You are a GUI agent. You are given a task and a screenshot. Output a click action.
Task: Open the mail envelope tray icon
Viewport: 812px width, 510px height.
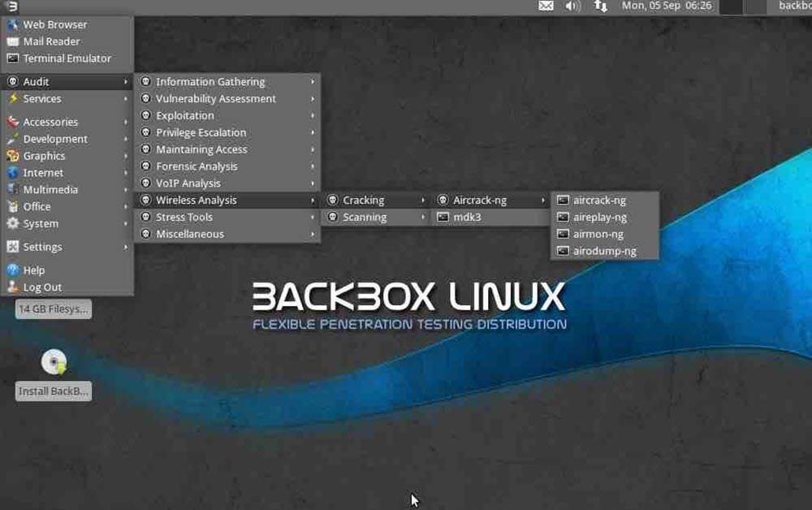tap(546, 6)
